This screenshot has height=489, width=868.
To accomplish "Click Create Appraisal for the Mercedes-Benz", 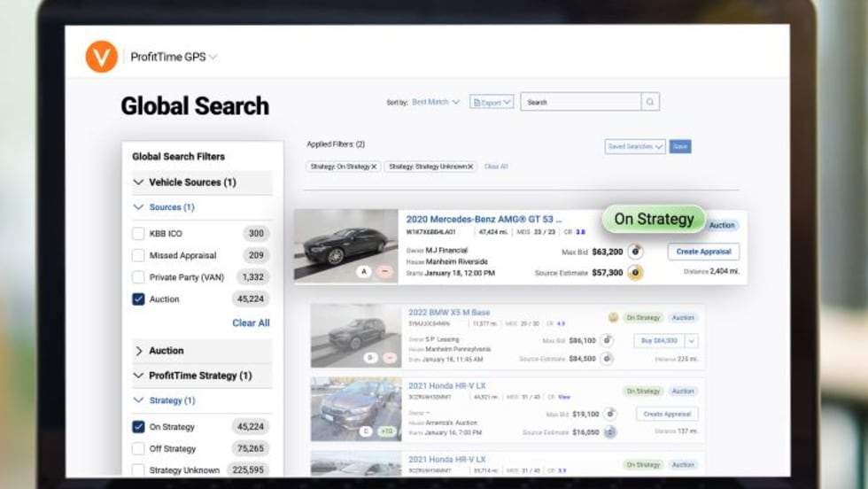I will (703, 252).
